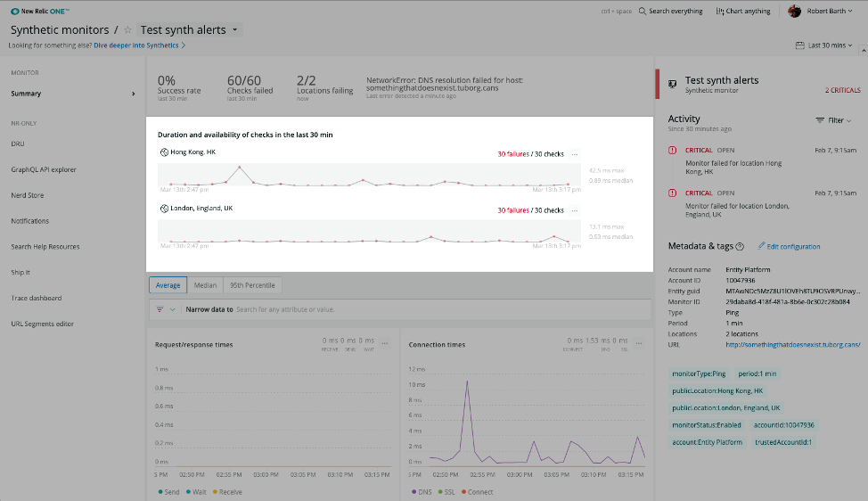Viewport: 868px width, 501px height.
Task: Click the accountId:10047936 tag
Action: tap(784, 426)
